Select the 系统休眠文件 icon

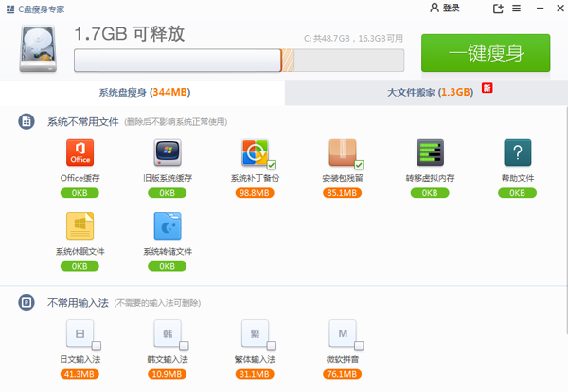pyautogui.click(x=80, y=225)
